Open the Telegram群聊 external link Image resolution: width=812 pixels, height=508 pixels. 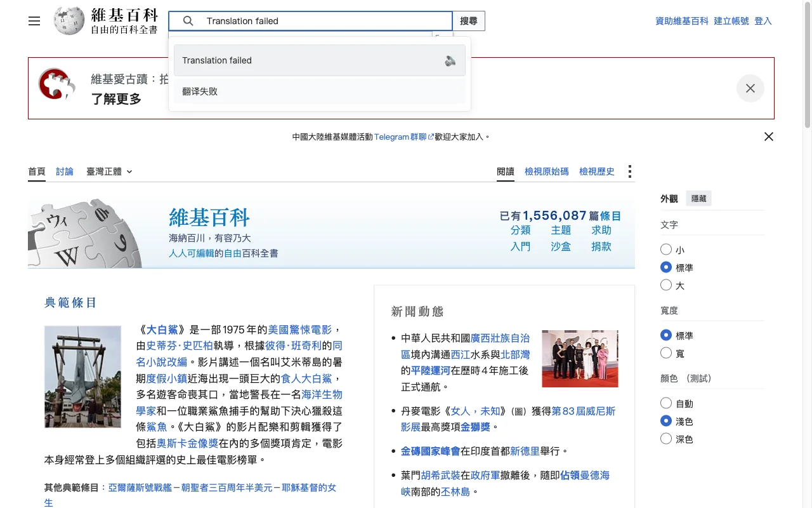click(403, 137)
